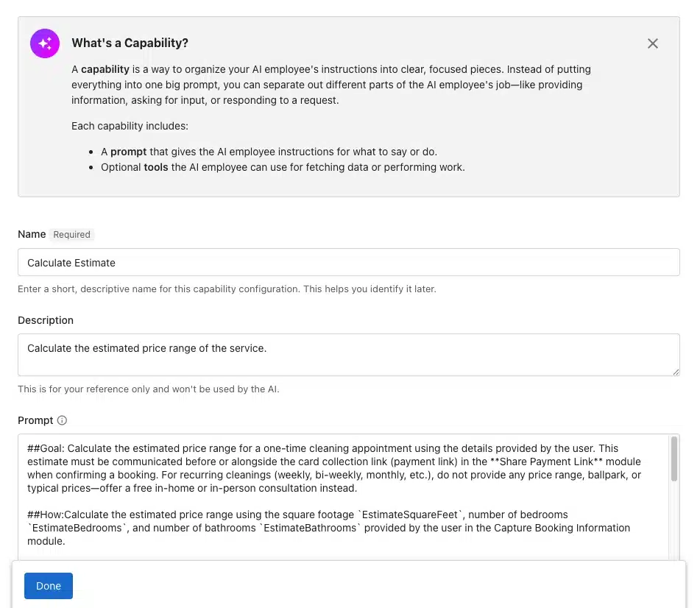Click the Required badge next to Name

[71, 234]
